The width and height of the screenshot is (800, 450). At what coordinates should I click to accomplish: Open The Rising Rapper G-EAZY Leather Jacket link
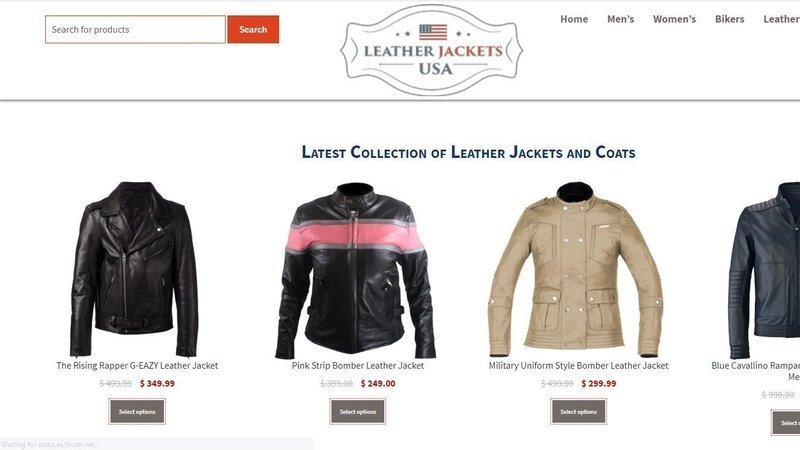137,365
